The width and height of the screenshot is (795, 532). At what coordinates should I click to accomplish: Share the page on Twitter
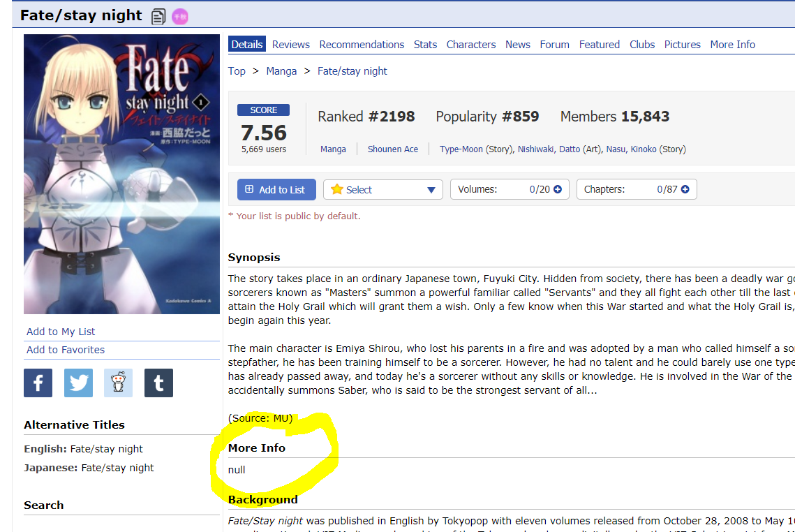coord(78,383)
